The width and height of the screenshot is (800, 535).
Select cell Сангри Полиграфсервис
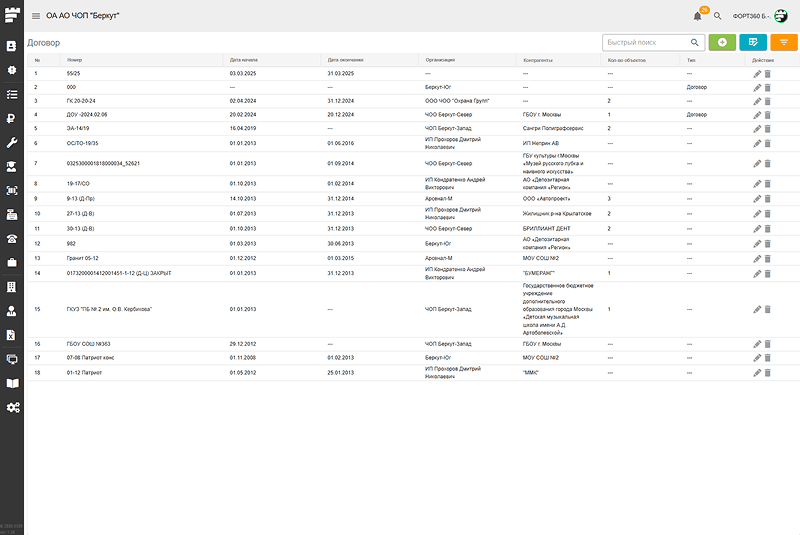tap(553, 129)
